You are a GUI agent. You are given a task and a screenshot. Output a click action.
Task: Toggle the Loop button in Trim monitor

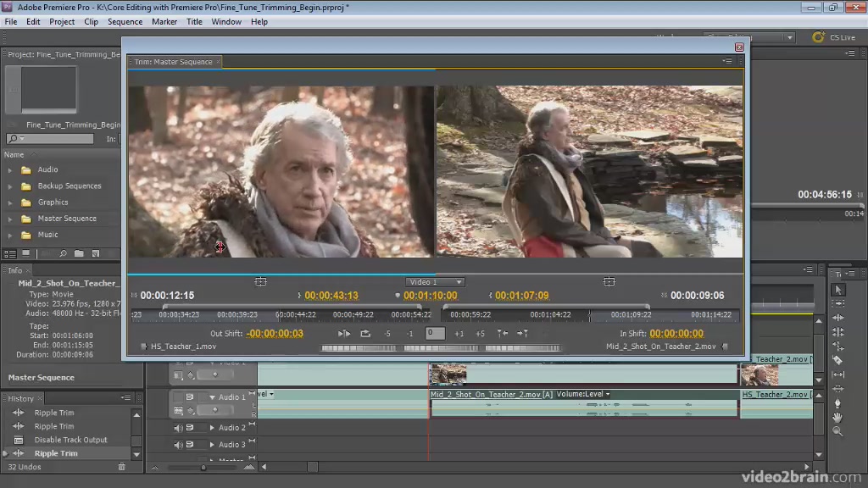[x=365, y=334]
